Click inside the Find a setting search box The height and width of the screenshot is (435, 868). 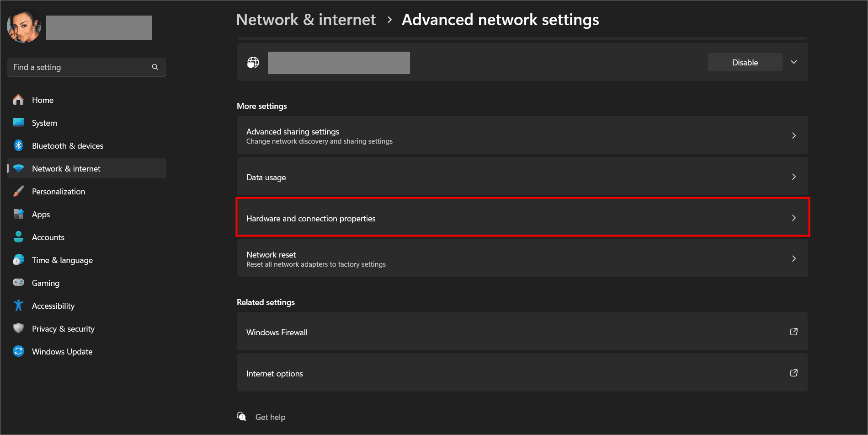82,67
